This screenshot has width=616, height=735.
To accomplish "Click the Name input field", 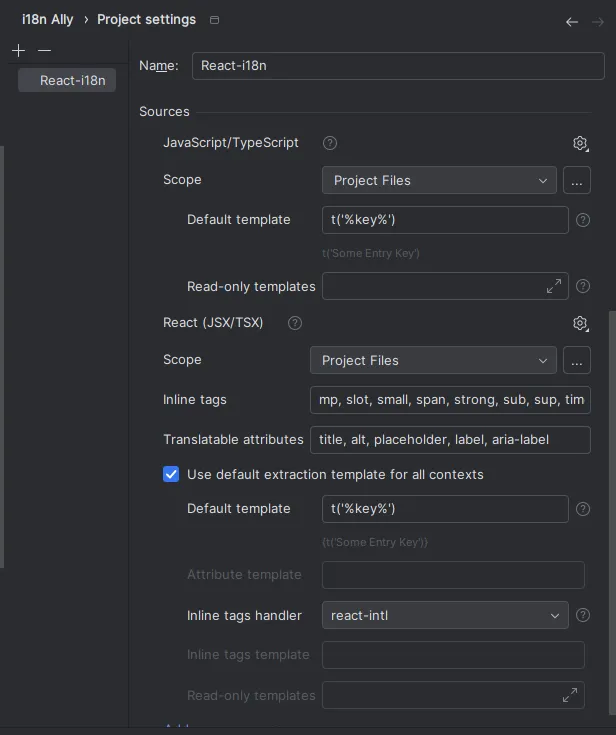I will click(x=398, y=66).
